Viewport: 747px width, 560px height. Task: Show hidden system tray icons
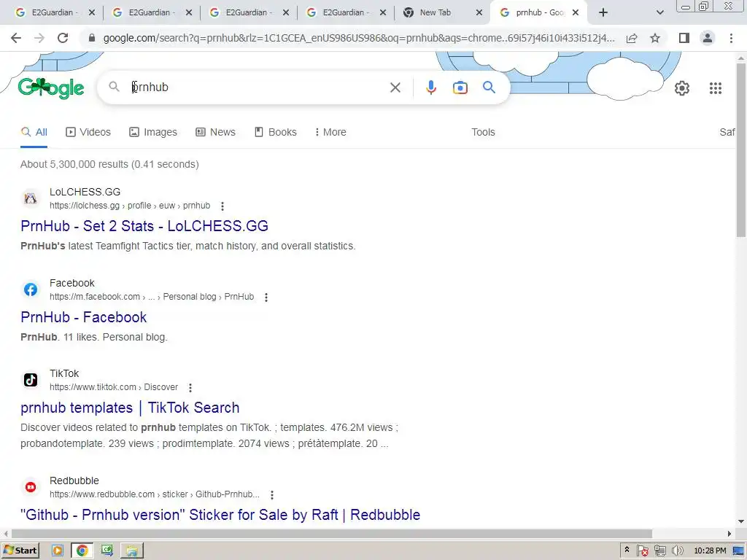click(627, 550)
